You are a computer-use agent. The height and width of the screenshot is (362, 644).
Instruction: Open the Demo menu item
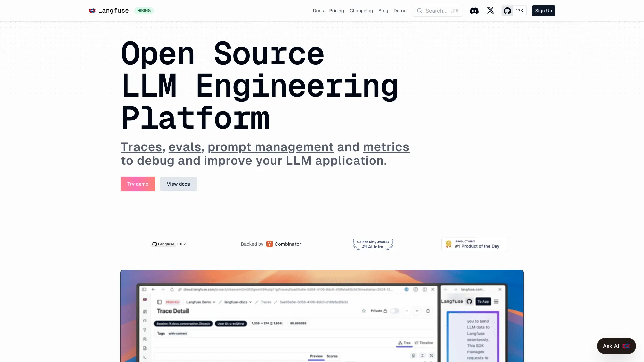coord(400,11)
